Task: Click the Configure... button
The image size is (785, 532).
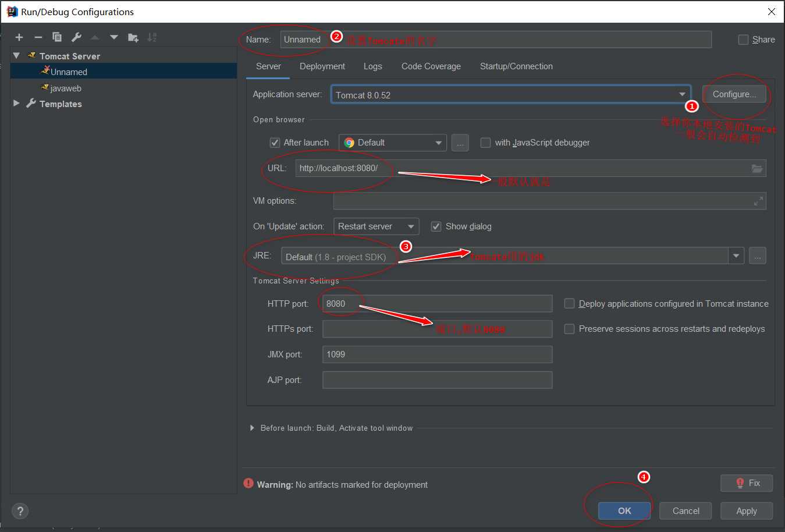Action: pos(734,94)
